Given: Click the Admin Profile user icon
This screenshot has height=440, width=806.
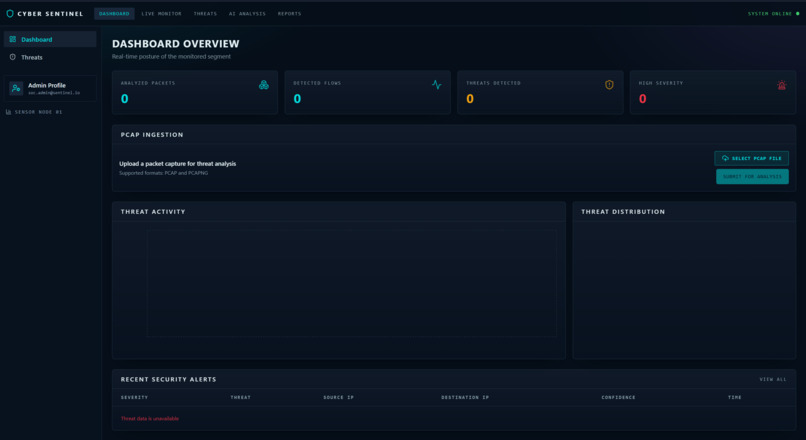Looking at the screenshot, I should (x=16, y=88).
